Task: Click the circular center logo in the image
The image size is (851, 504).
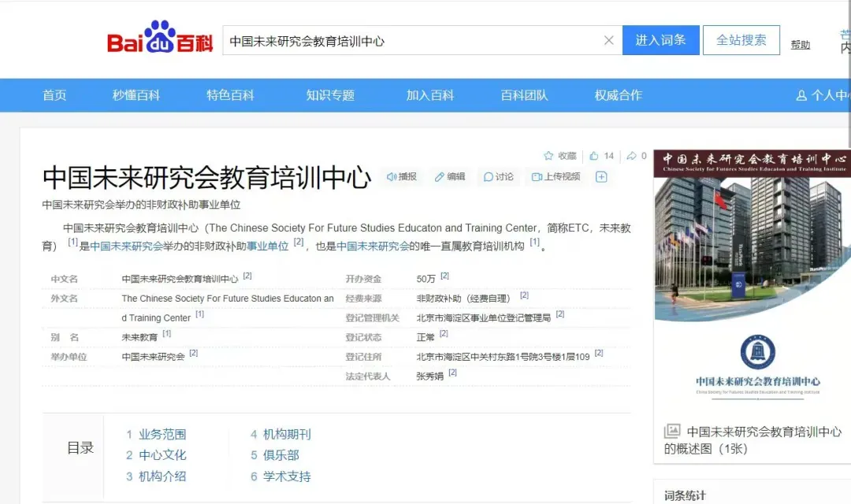Action: (758, 352)
